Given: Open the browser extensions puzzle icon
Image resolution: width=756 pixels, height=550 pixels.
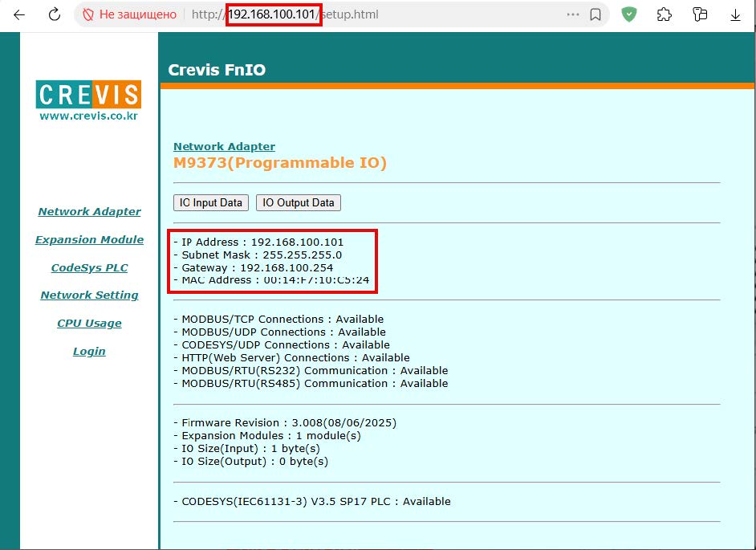Looking at the screenshot, I should coord(665,15).
